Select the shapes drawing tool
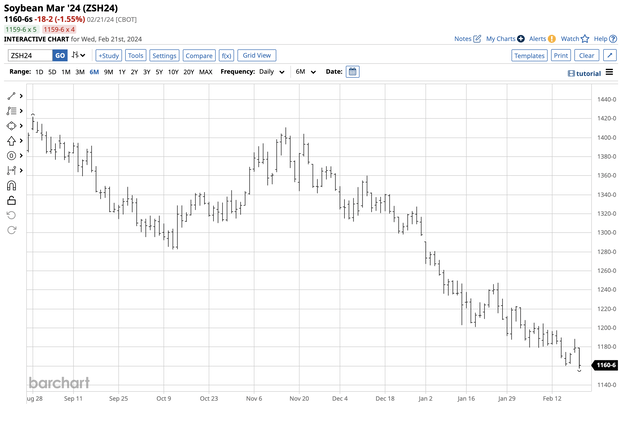Viewport: 640px width, 423px height. click(x=11, y=126)
